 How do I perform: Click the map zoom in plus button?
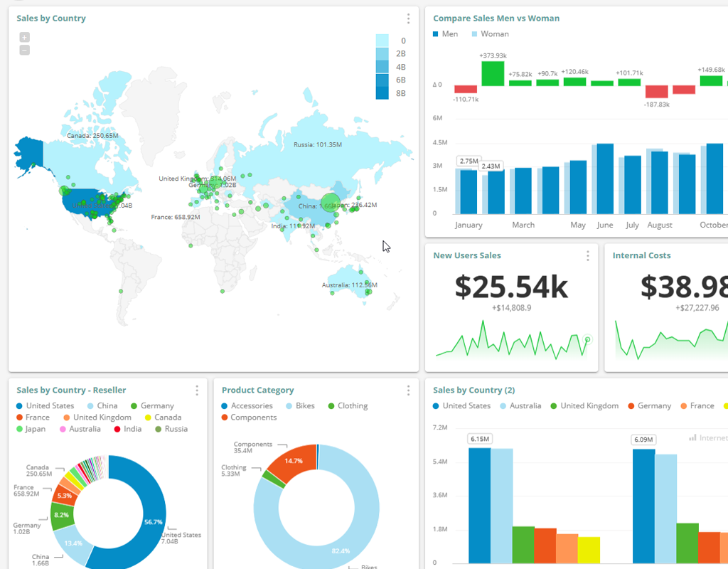click(24, 37)
